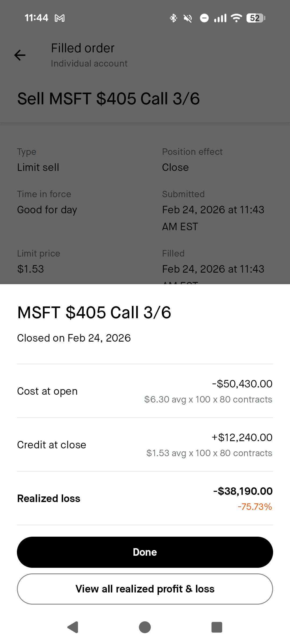Viewport: 290px width, 644px height.
Task: Tap the Credit at close row
Action: point(145,445)
